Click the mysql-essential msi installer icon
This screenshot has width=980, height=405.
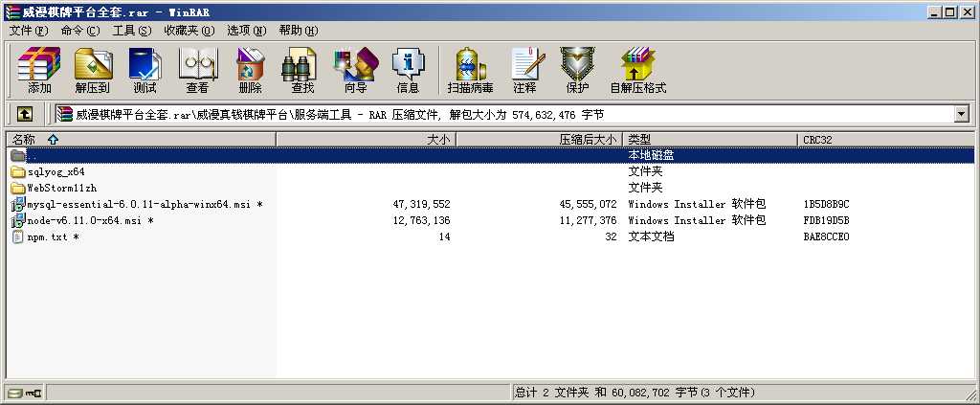[x=18, y=204]
